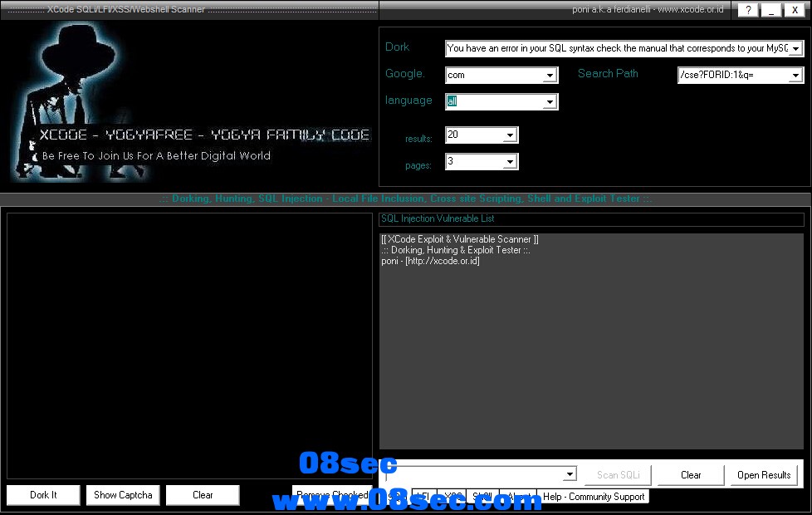Click '[[ XCode Exploit & Vulnerable Scanner ]]' line
This screenshot has width=812, height=515.
point(460,239)
